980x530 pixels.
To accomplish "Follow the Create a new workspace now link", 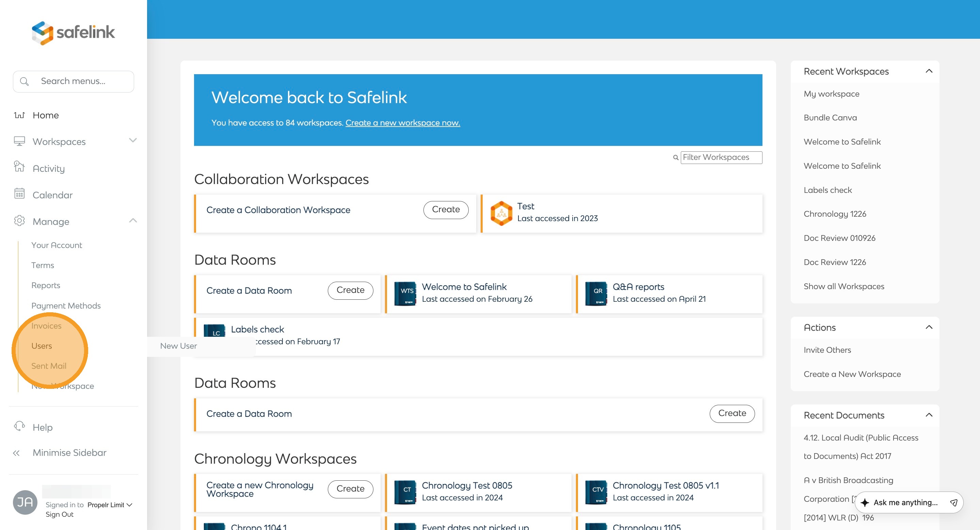I will tap(402, 123).
